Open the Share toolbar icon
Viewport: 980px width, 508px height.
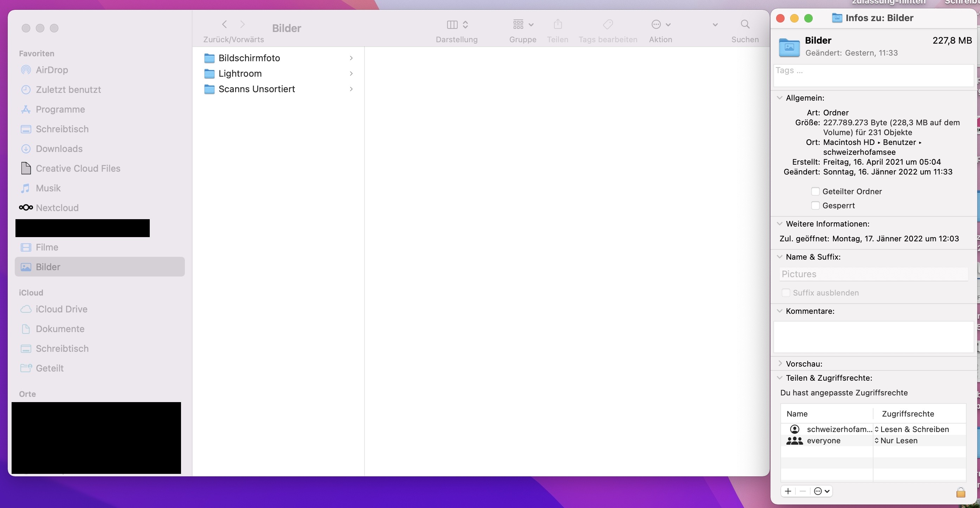557,25
